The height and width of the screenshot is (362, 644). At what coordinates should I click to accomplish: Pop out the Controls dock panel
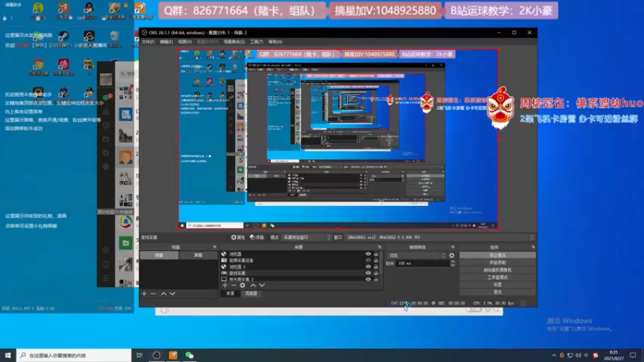(x=533, y=247)
